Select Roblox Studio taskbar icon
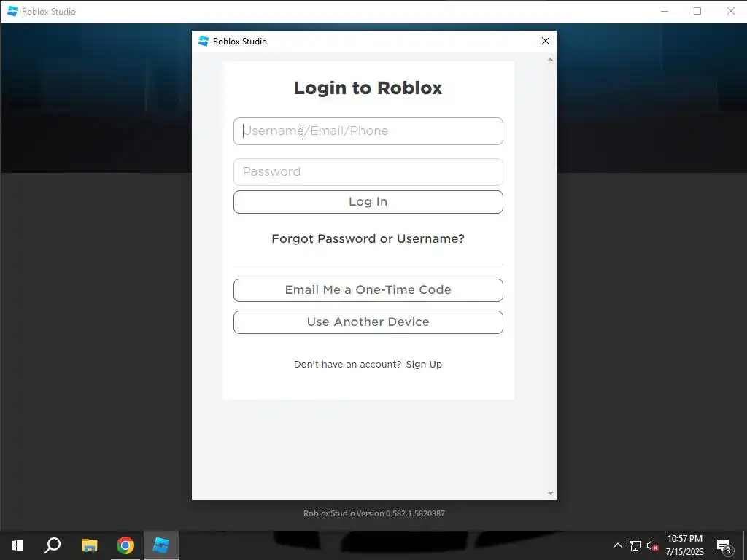747x560 pixels. click(x=161, y=545)
